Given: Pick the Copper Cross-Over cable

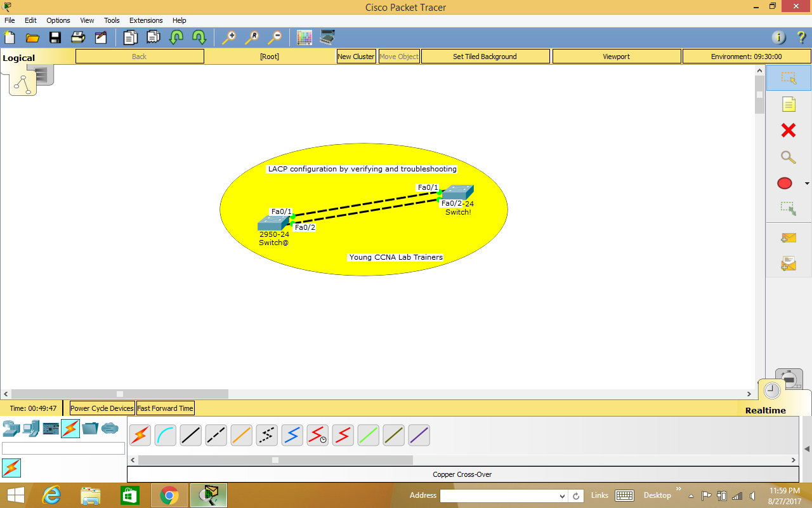Looking at the screenshot, I should [216, 436].
